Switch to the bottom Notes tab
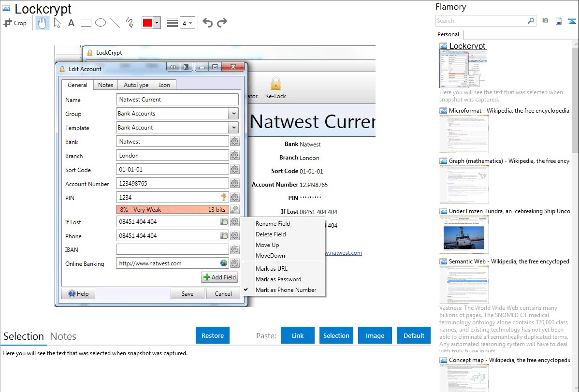 click(63, 336)
